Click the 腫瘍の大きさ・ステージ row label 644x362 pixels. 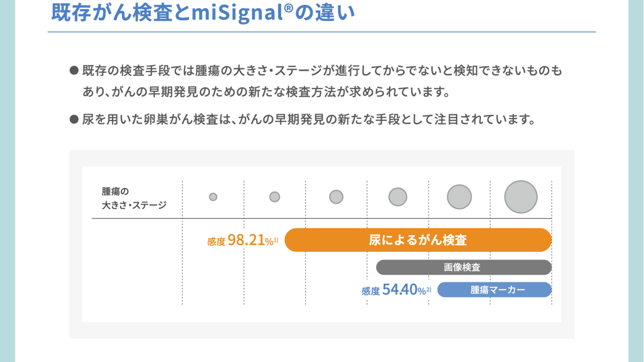(x=134, y=198)
